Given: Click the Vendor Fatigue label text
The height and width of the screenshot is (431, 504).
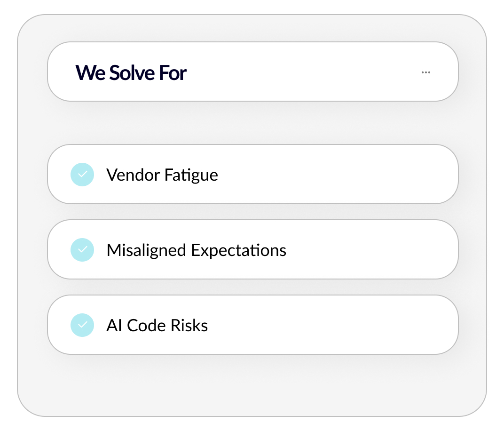Looking at the screenshot, I should pos(162,175).
